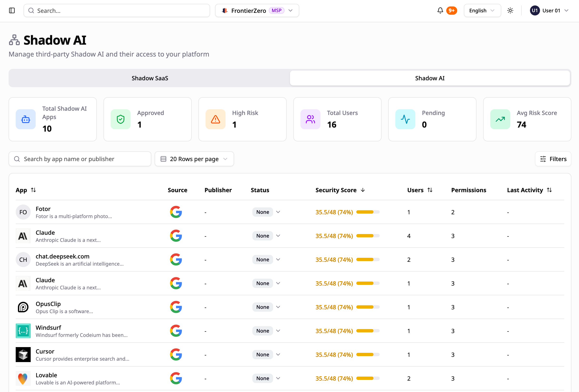
Task: Expand the 20 Rows per page dropdown
Action: pos(194,159)
